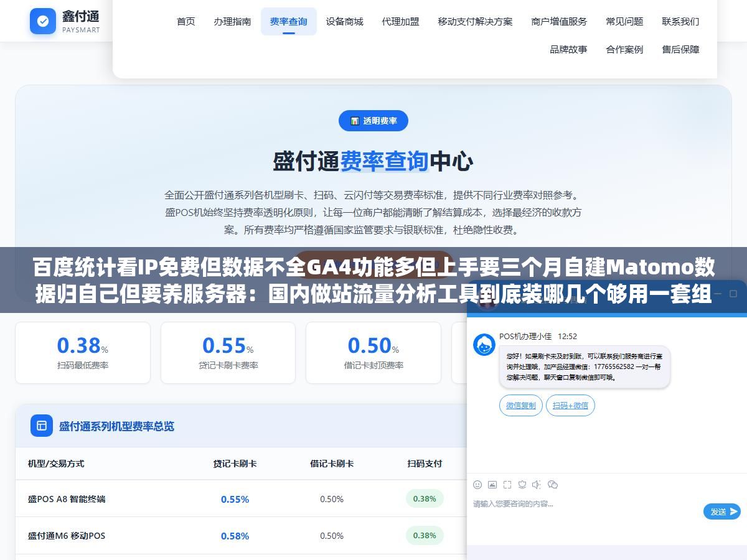The width and height of the screenshot is (747, 560).
Task: Click the 机型/交易方式 column header
Action: point(56,464)
